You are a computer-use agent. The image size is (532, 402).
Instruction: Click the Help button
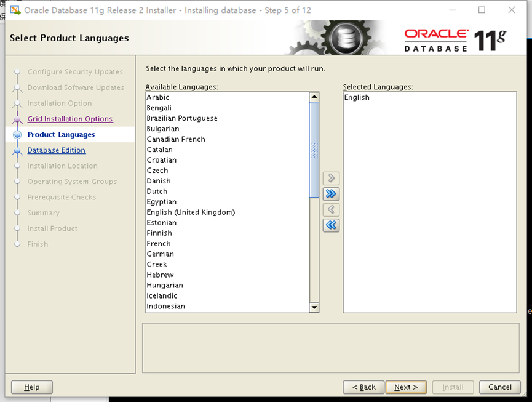click(32, 387)
